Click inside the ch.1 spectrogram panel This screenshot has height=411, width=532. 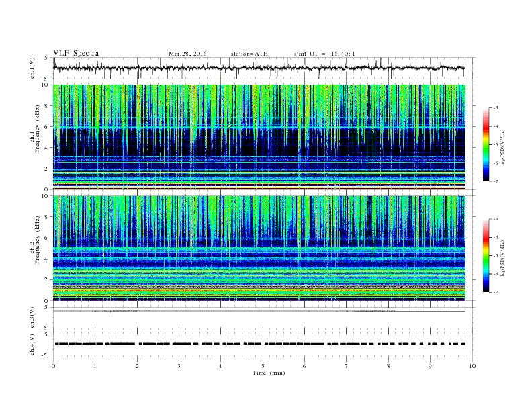[259, 137]
